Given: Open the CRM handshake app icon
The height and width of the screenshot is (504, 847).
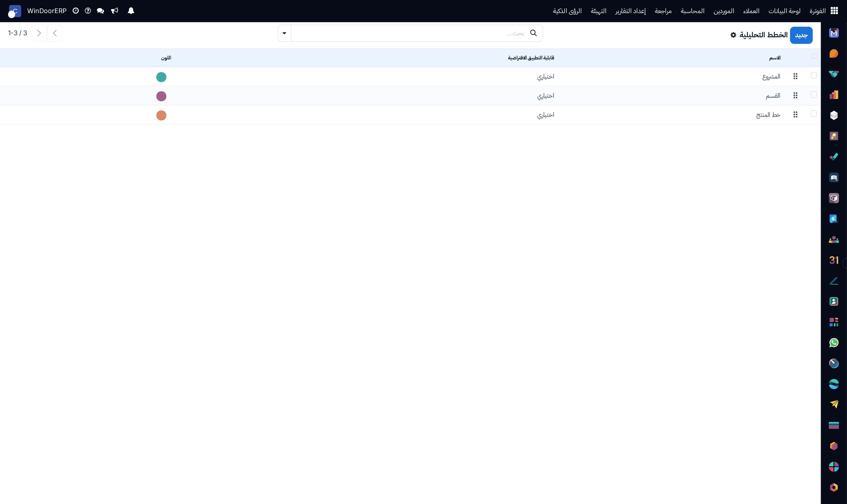Looking at the screenshot, I should click(x=834, y=74).
